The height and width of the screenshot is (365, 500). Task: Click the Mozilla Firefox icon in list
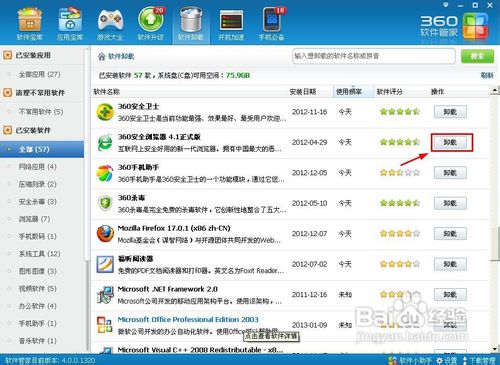pyautogui.click(x=105, y=234)
